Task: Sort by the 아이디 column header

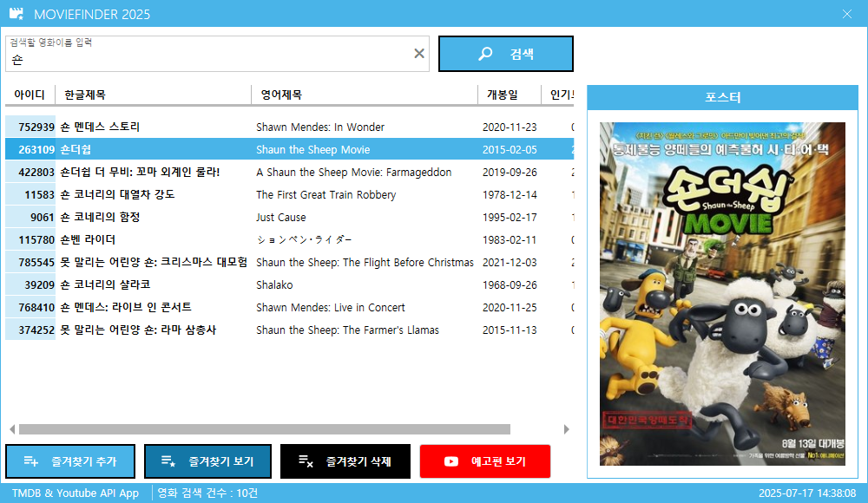Action: tap(30, 95)
